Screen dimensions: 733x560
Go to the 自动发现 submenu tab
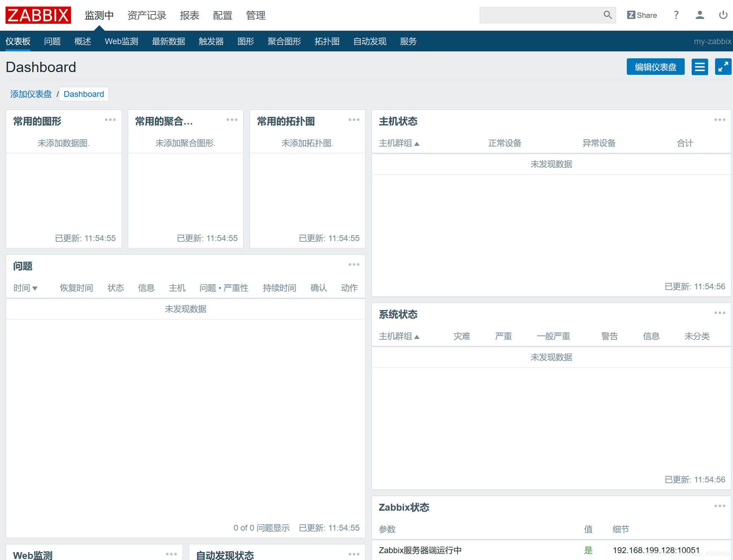(x=370, y=41)
